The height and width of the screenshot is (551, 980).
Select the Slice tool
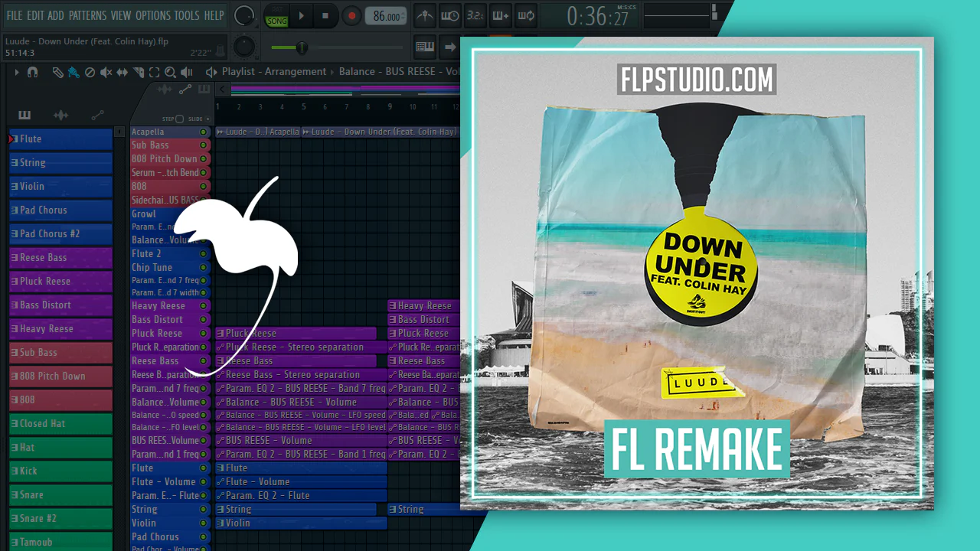point(139,72)
